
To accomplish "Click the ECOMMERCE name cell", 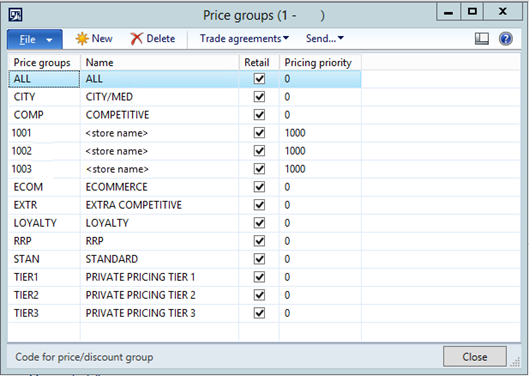I will click(160, 187).
